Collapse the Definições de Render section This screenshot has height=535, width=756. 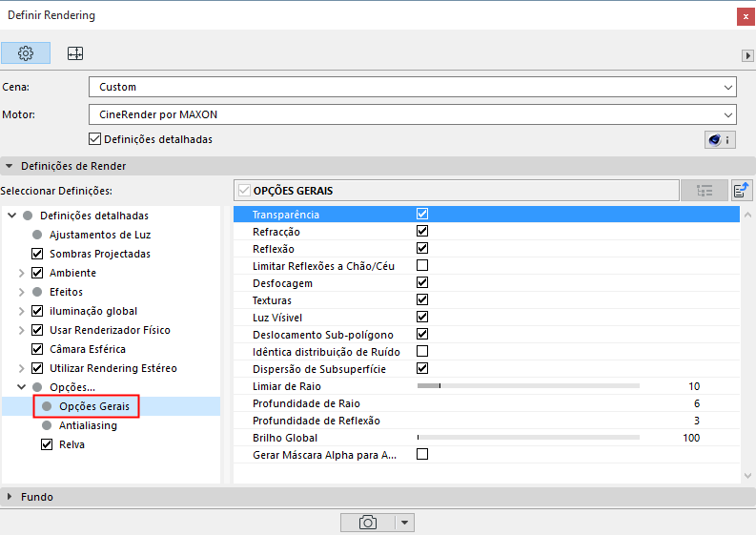(x=10, y=166)
